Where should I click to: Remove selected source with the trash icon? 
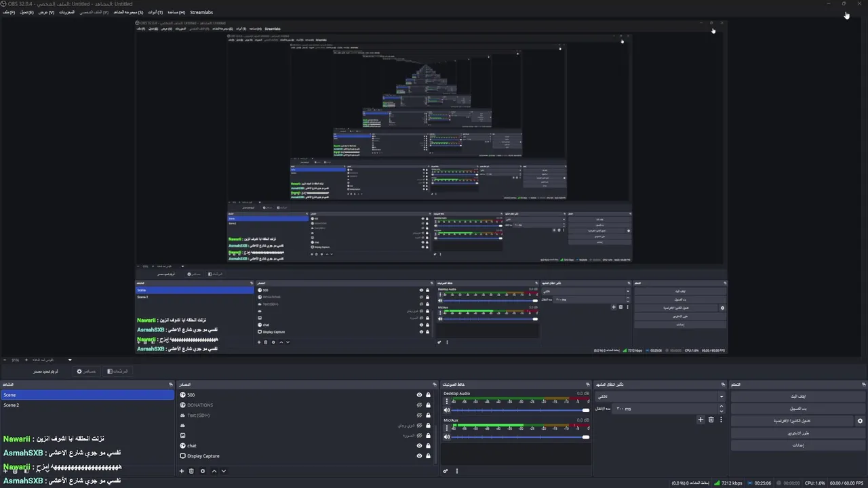[x=191, y=471]
